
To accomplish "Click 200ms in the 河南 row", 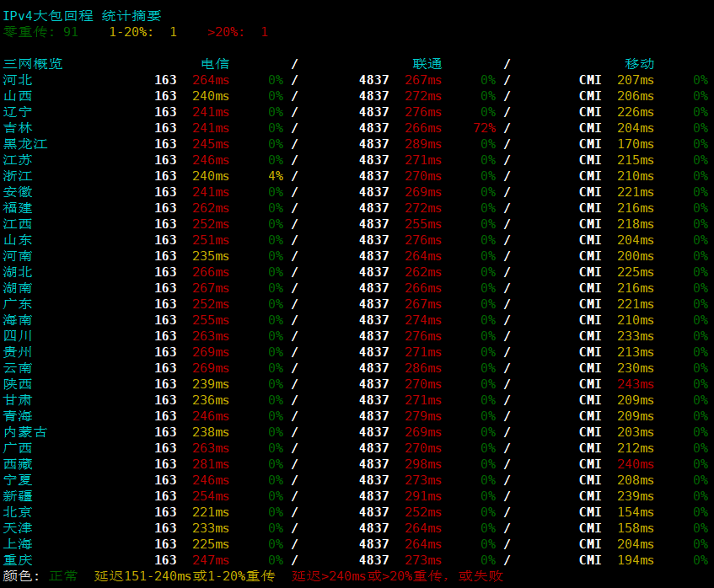I will click(x=636, y=256).
